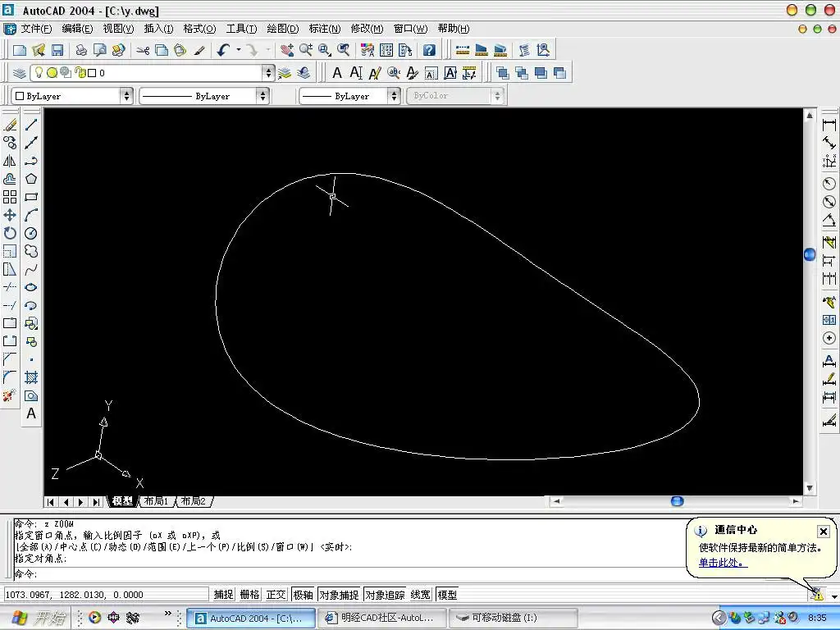Select the Hatch tool

click(x=31, y=377)
